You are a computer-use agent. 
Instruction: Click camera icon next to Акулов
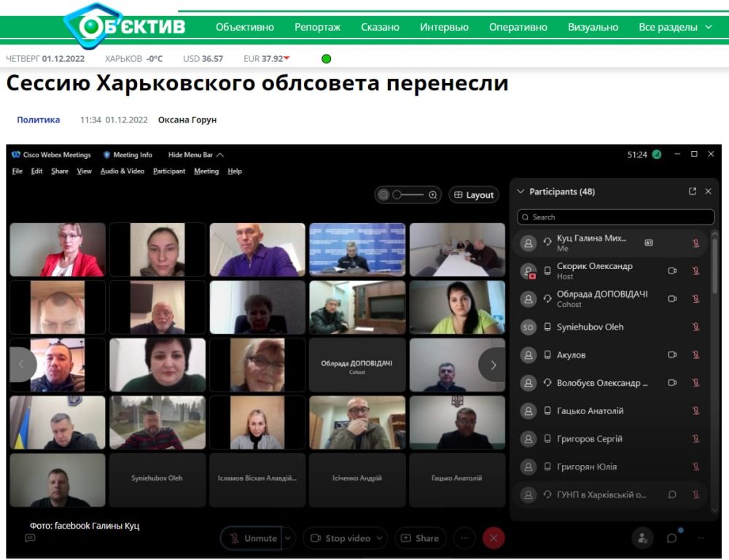(672, 355)
